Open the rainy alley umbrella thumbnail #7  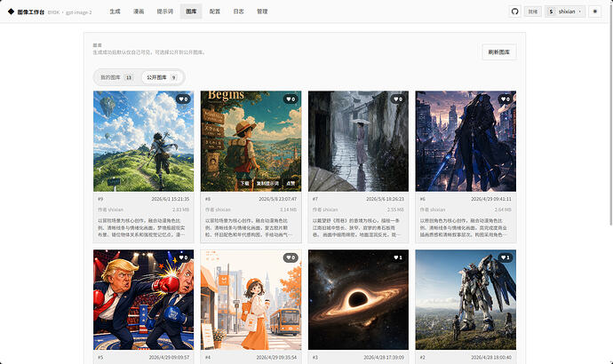click(358, 141)
